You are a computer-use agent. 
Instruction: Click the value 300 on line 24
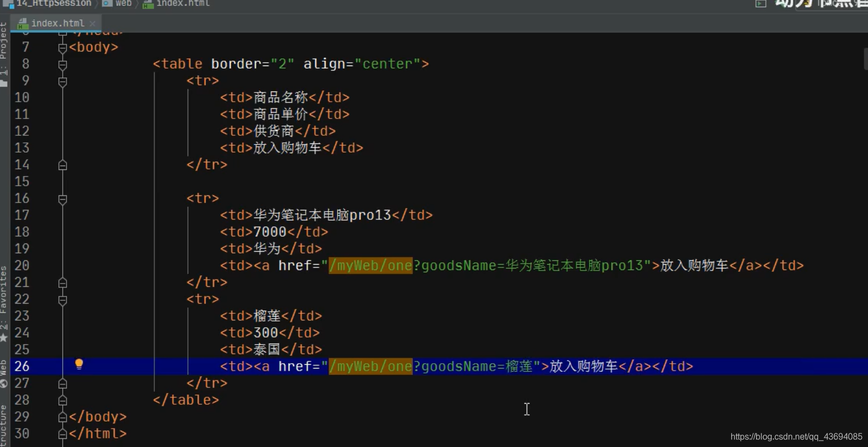point(266,333)
